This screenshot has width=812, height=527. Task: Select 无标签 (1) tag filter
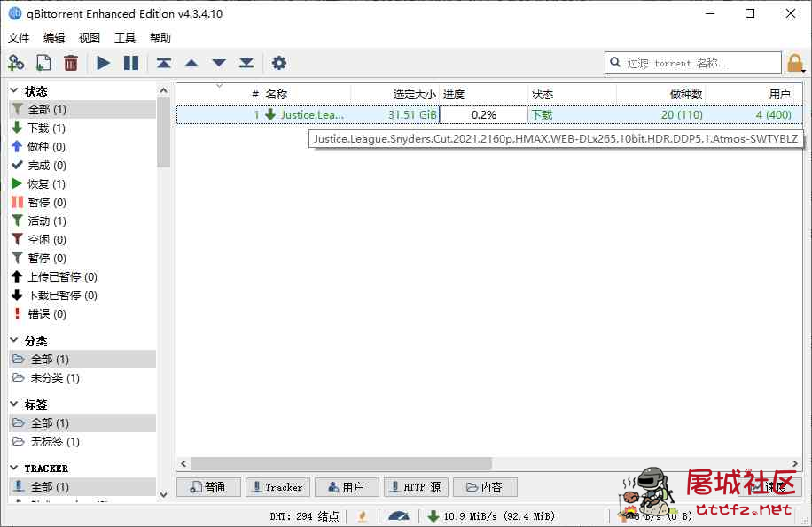pyautogui.click(x=82, y=441)
